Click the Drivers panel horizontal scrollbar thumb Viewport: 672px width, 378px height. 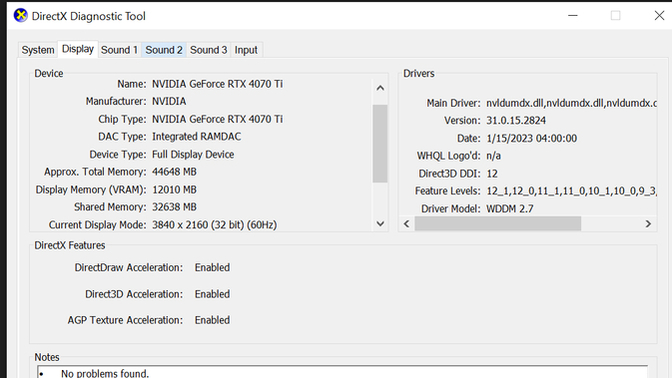[498, 224]
